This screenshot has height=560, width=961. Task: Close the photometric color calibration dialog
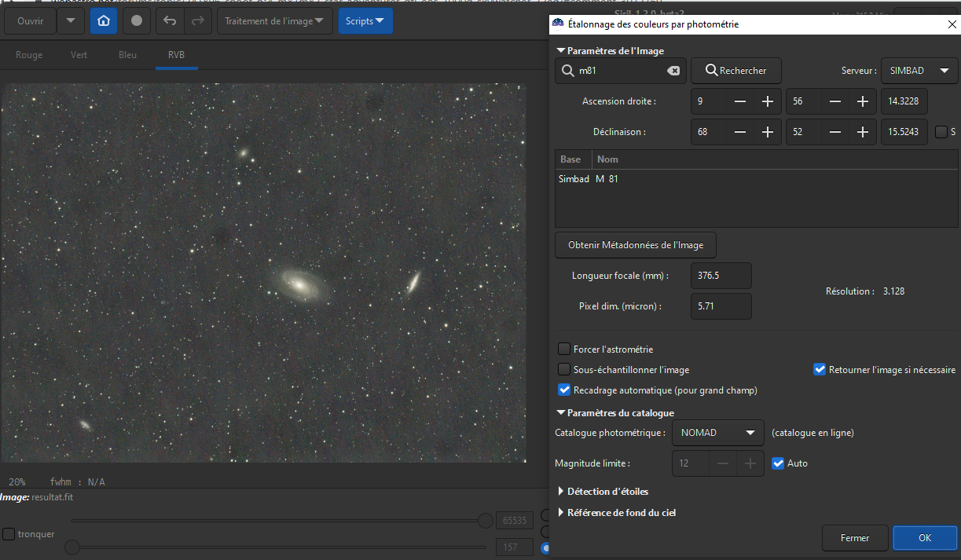(952, 24)
